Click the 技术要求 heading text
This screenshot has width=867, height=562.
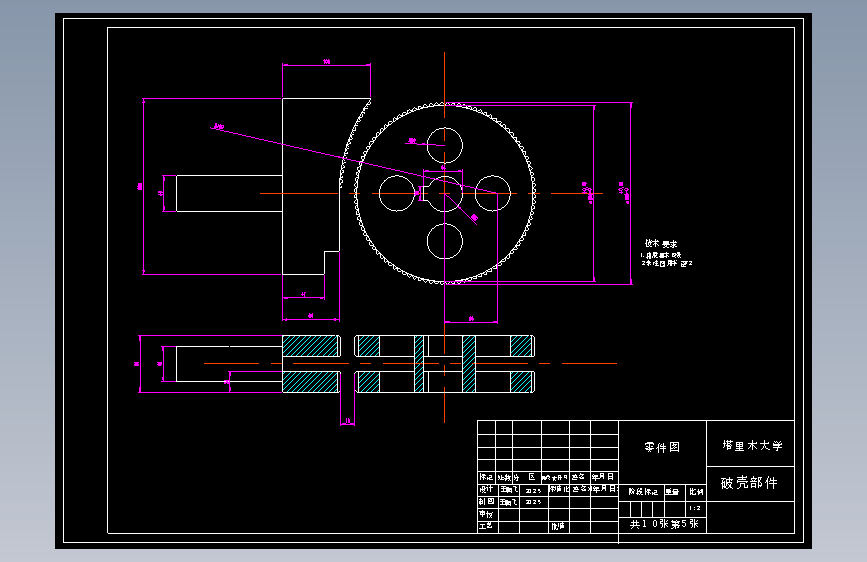[x=661, y=243]
